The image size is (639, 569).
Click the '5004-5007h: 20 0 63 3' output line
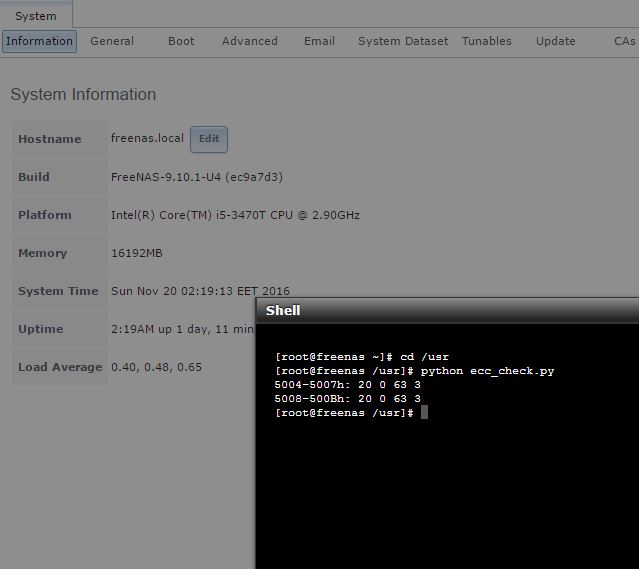click(x=348, y=385)
